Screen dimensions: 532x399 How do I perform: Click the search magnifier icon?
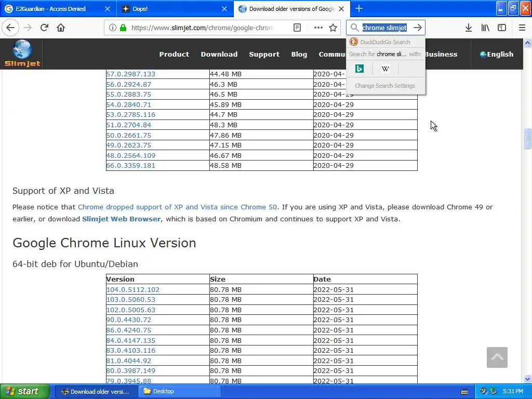[354, 28]
